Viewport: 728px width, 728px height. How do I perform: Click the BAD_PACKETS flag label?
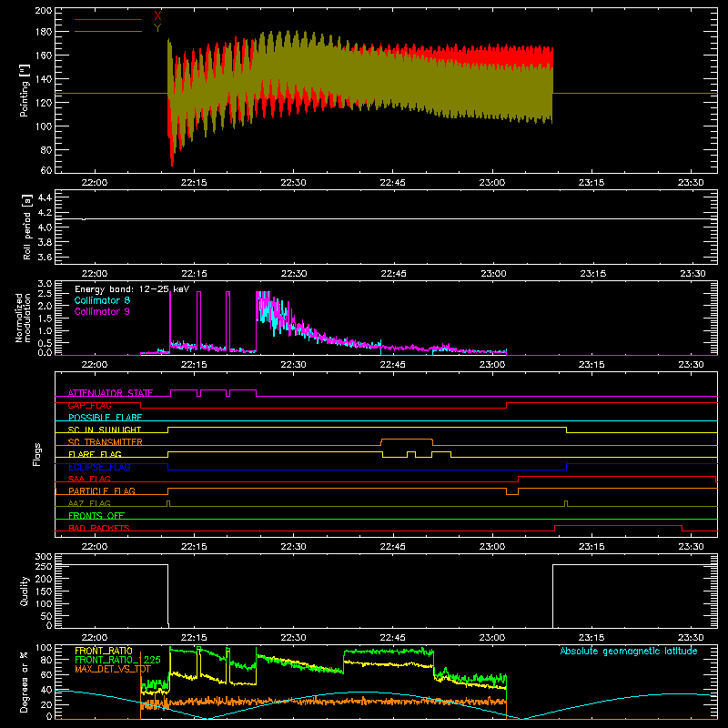pos(99,528)
